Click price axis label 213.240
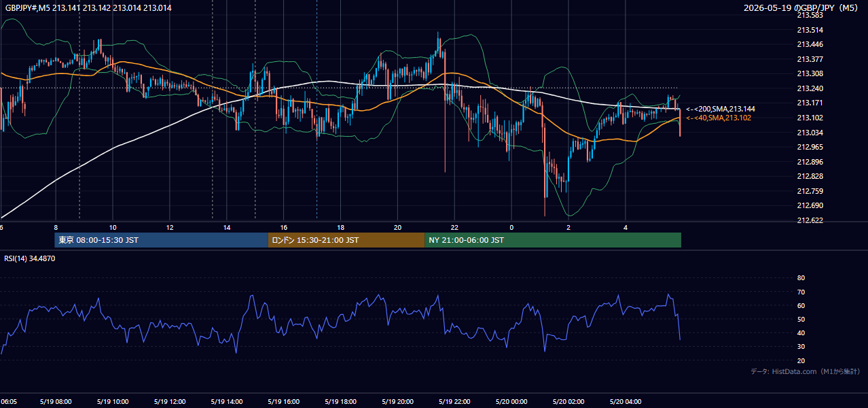Image resolution: width=868 pixels, height=408 pixels. 810,88
